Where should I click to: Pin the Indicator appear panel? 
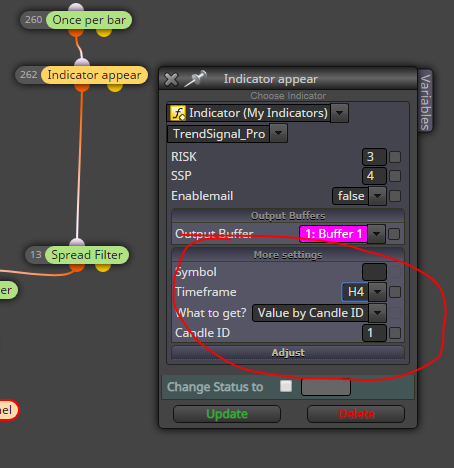tap(196, 79)
